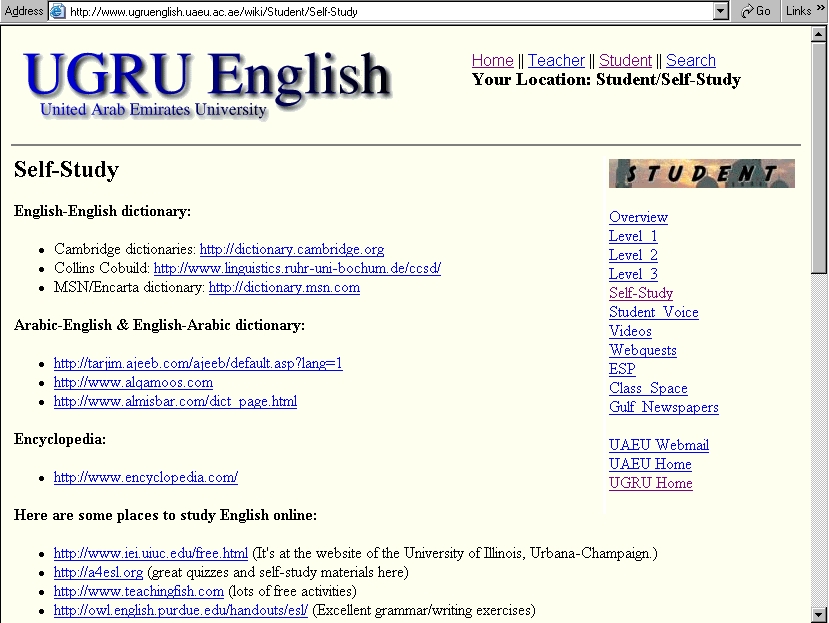Screen dimensions: 829x623
Task: Go to the Search page link
Action: click(x=690, y=61)
